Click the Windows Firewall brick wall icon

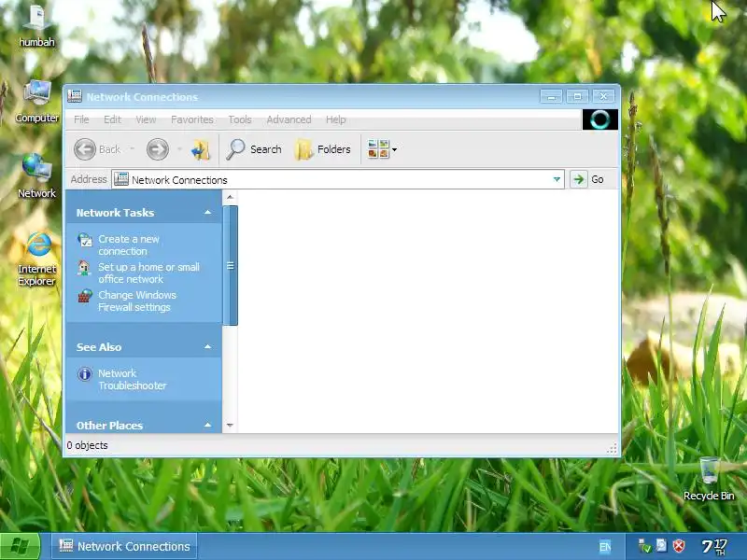[85, 296]
